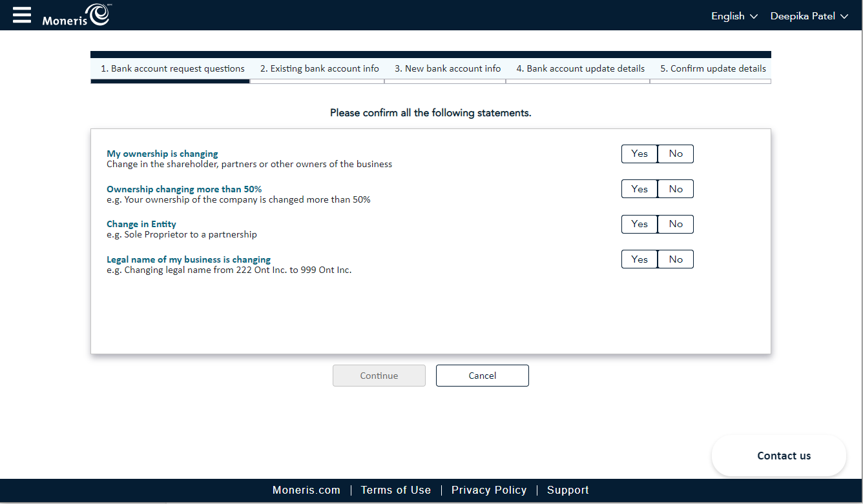Choose No for Legal name changing
Viewport: 863px width, 504px height.
pos(676,259)
